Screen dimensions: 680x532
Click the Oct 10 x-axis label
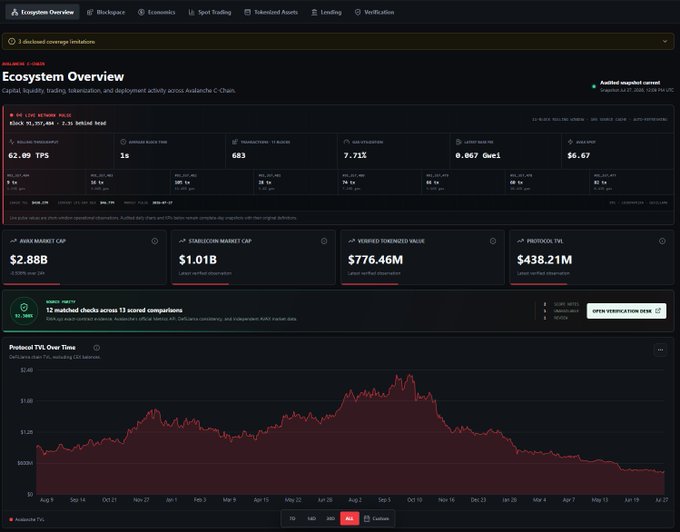(415, 500)
